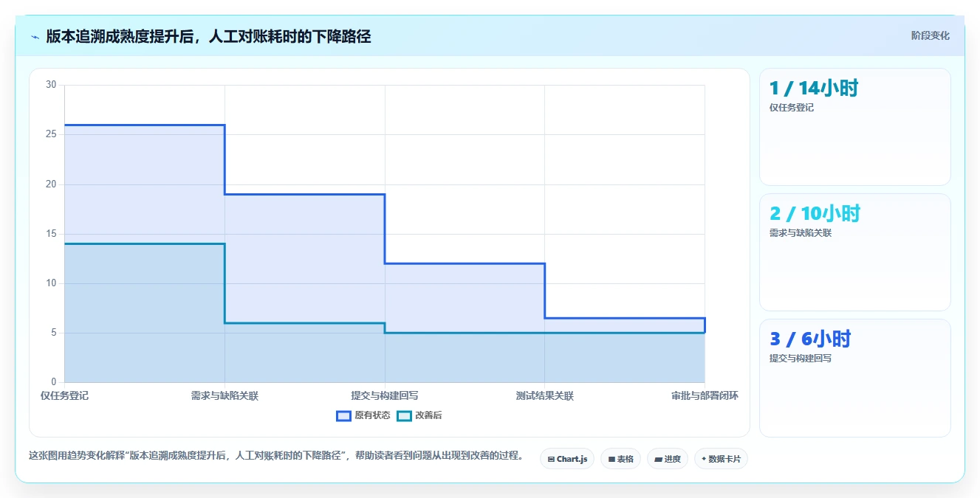980x498 pixels.
Task: Click the 提交与构建回写 caption in third card
Action: coord(801,359)
